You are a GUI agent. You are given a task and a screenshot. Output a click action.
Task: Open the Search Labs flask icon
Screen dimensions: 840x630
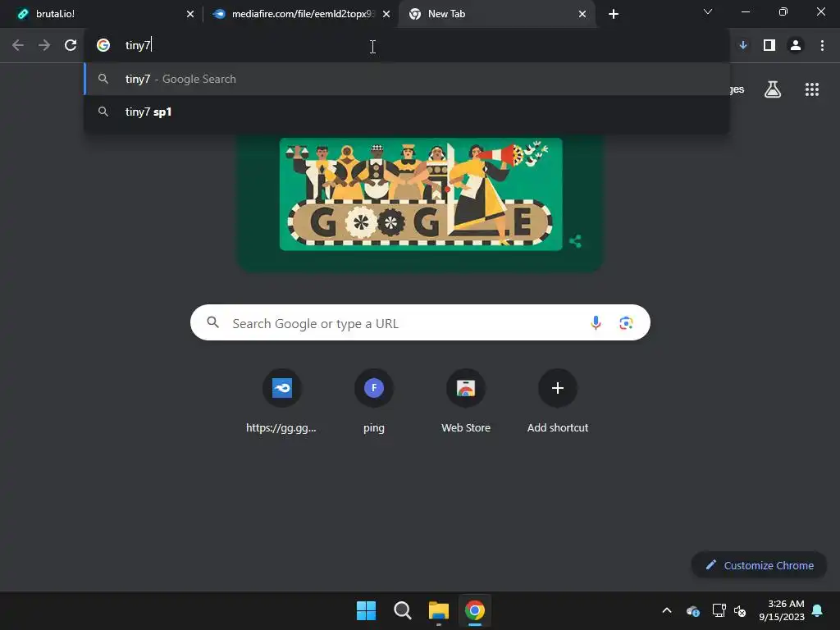(x=773, y=89)
